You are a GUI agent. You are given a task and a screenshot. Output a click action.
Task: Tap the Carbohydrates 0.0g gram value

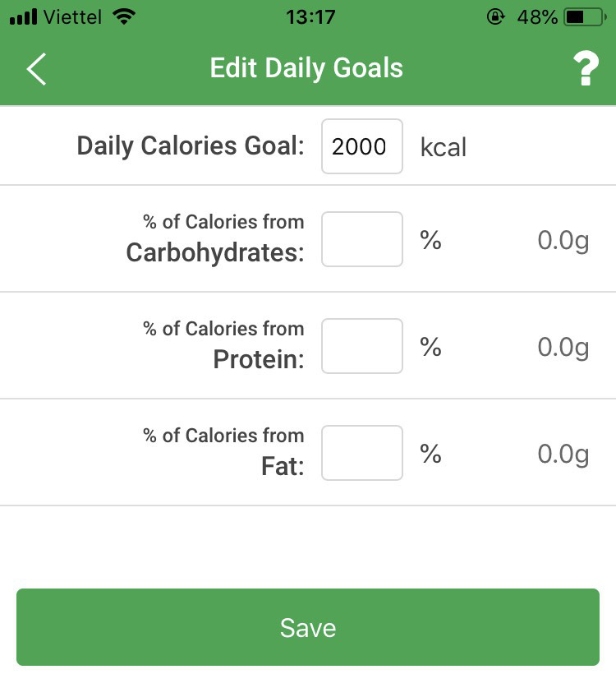point(563,240)
